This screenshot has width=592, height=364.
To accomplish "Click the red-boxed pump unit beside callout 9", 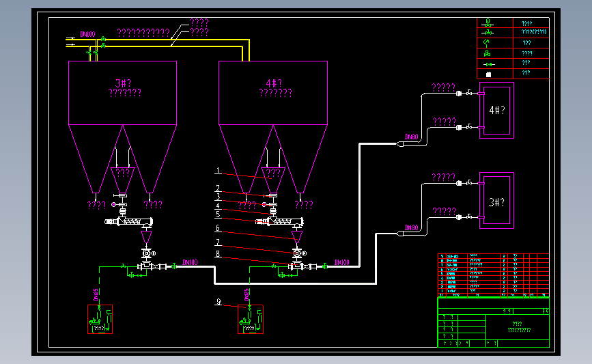I will tap(251, 319).
